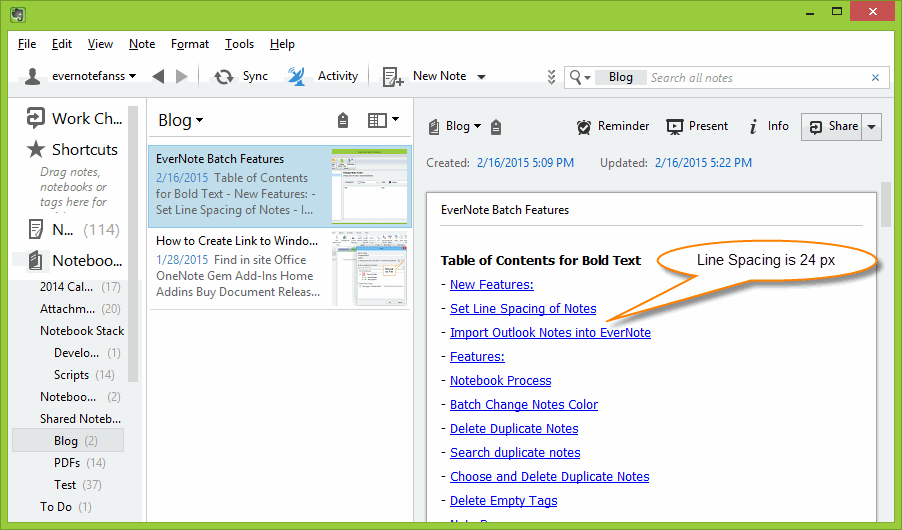Go back with the left arrow
The image size is (902, 530).
158,76
